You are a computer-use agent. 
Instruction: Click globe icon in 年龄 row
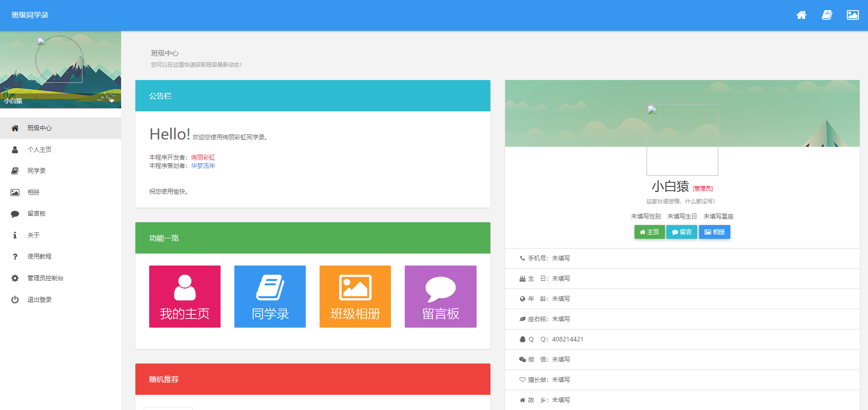point(522,299)
